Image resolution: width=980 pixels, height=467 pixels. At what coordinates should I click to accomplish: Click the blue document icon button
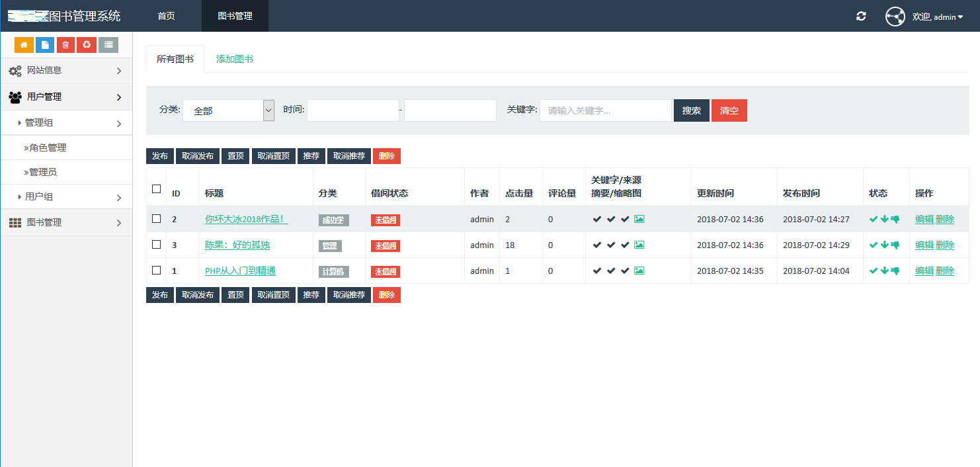click(x=45, y=45)
